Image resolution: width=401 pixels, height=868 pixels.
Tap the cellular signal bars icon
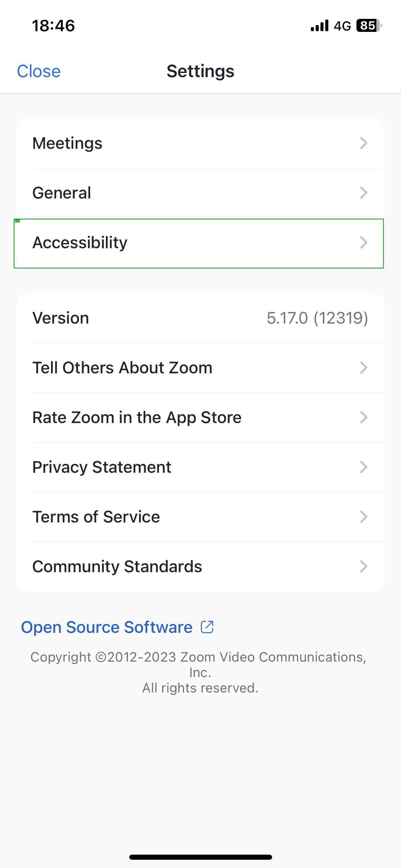pyautogui.click(x=318, y=25)
